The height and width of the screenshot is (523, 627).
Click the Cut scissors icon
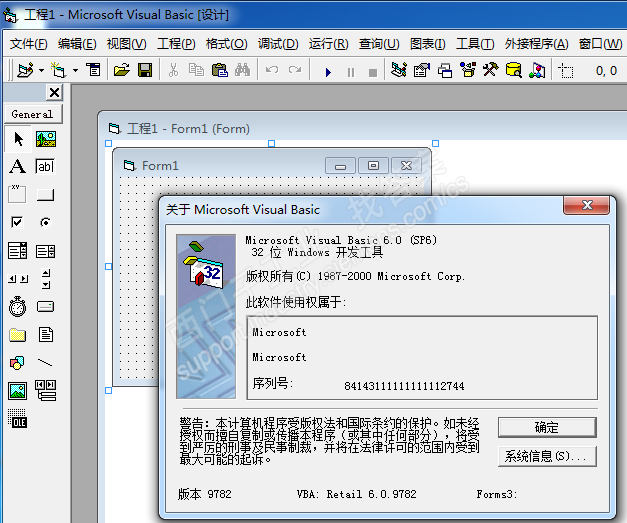click(x=173, y=70)
